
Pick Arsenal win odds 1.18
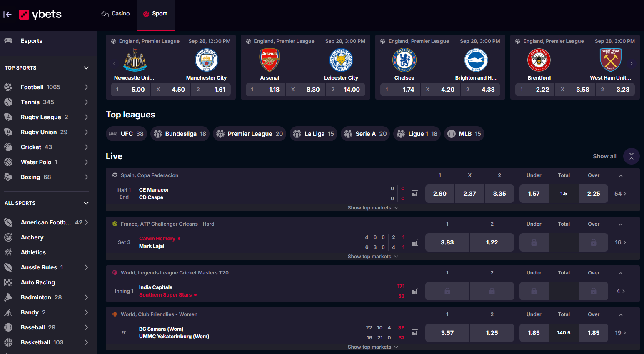coord(265,90)
